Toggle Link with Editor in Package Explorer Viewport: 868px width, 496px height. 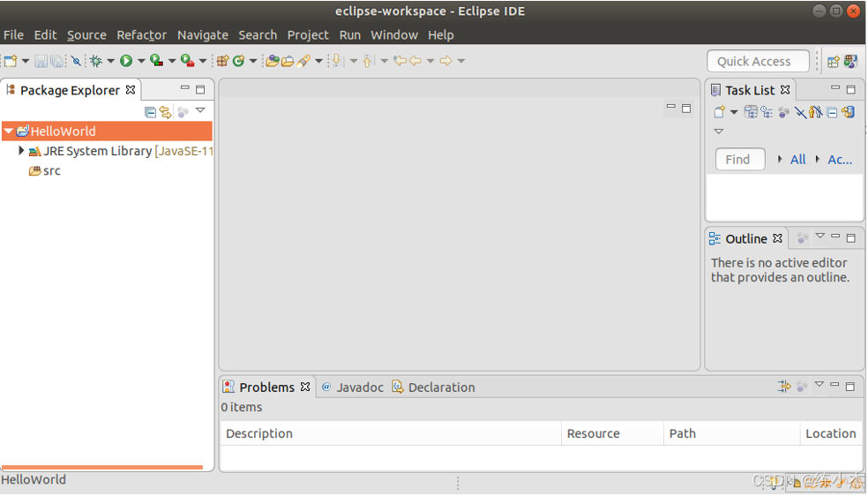[166, 112]
